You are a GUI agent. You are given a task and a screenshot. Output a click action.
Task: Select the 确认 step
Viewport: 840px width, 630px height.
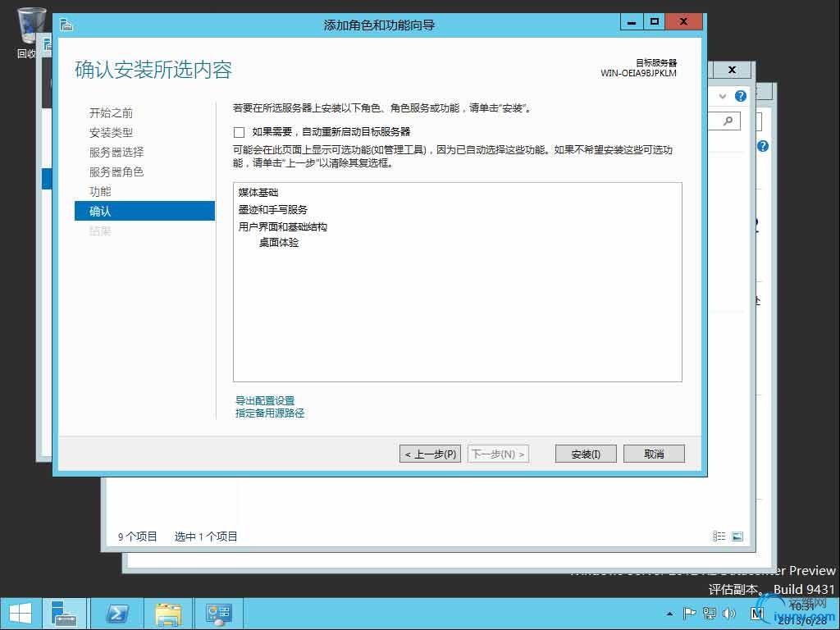coord(144,211)
